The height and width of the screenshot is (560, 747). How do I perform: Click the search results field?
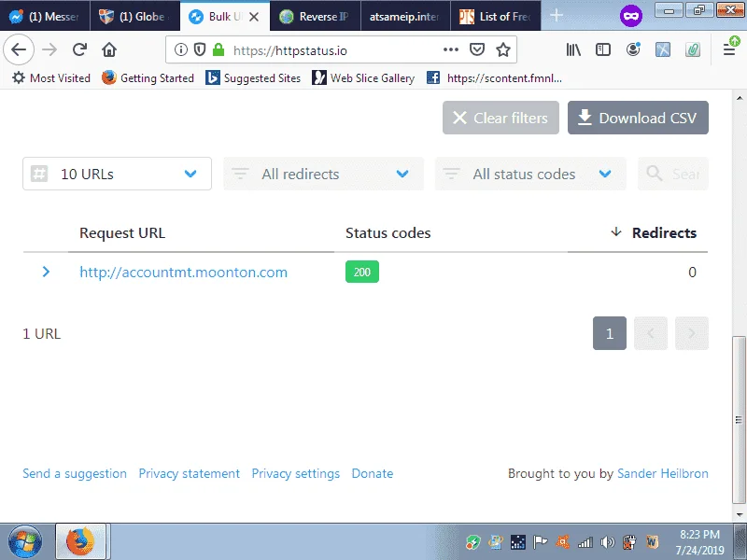pos(672,174)
